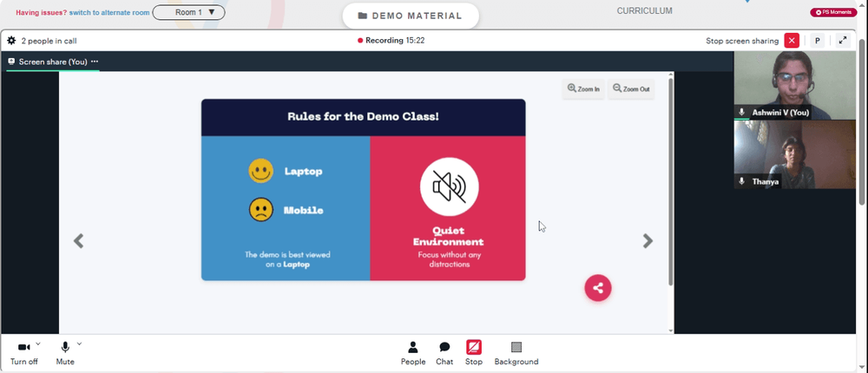Stop screen share from bottom toolbar
868x373 pixels.
[473, 353]
